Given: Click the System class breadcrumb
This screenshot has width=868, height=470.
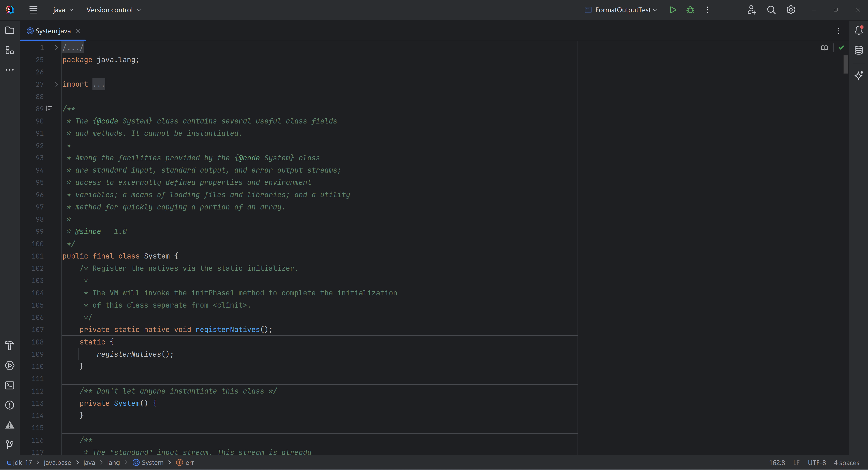Looking at the screenshot, I should pos(148,463).
